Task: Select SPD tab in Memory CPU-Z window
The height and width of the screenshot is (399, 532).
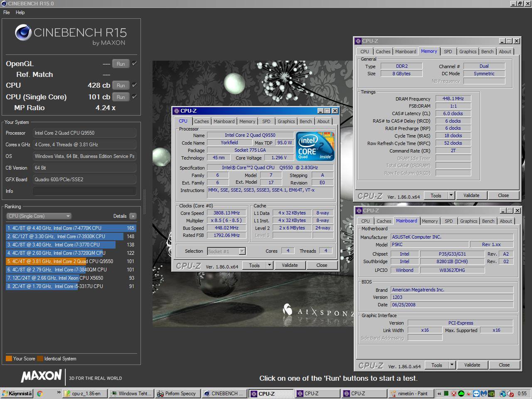Action: 448,52
